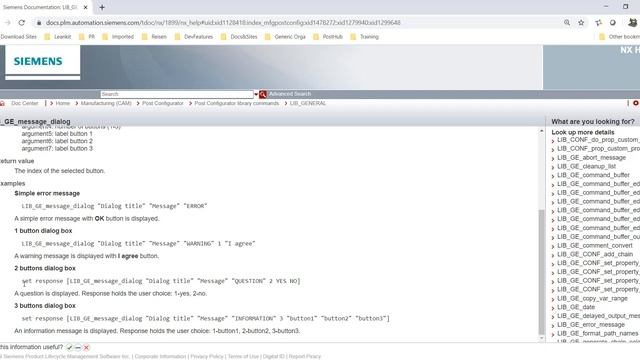Open LIB_GE_command_buffer topic link
Viewport: 640px width, 360px height.
593,175
